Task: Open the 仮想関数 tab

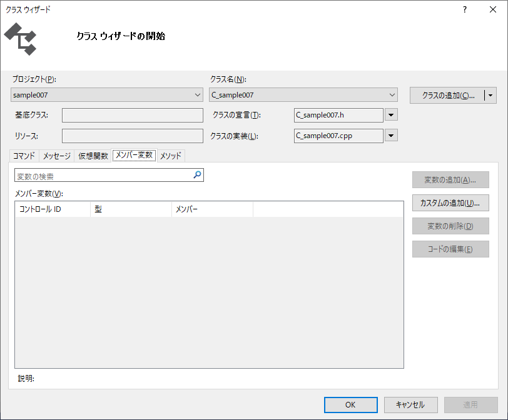Action: [93, 156]
